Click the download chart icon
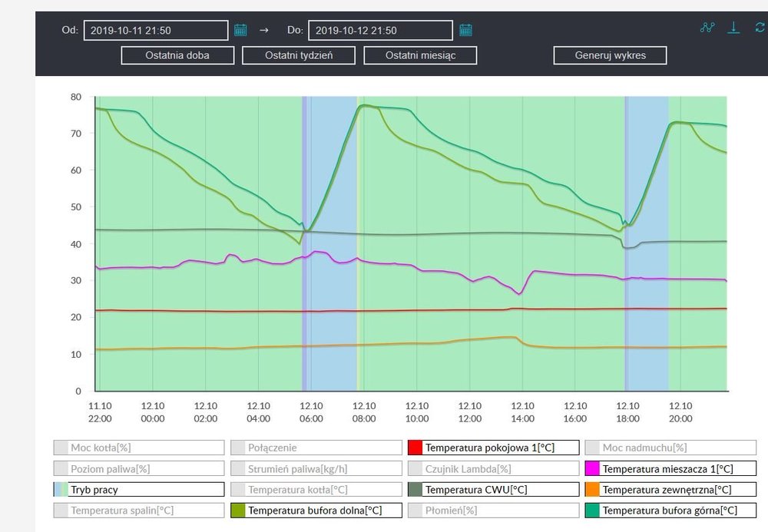Viewport: 768px width, 532px height. click(x=733, y=28)
